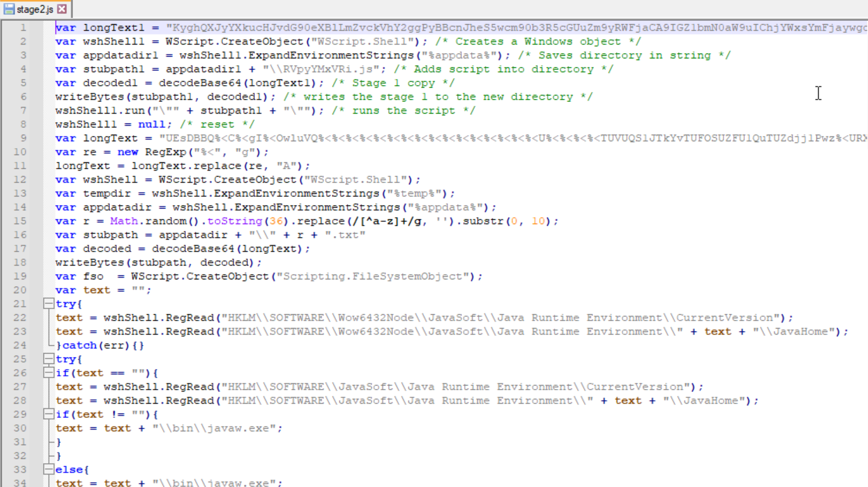Collapse the else block at line 33
This screenshot has width=868, height=487.
48,469
